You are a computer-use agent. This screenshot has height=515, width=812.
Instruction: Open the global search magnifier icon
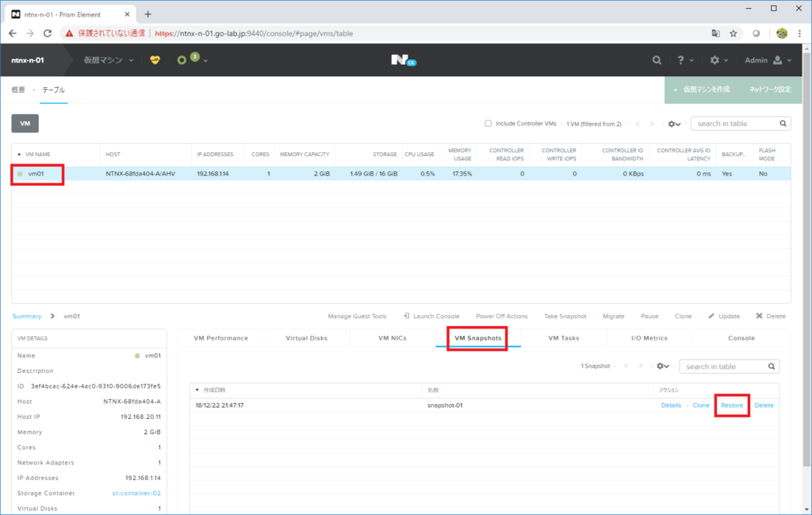click(657, 60)
